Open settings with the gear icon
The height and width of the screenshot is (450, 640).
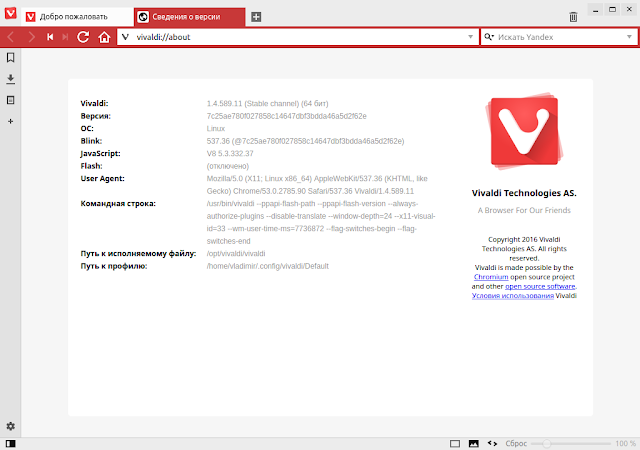pyautogui.click(x=11, y=426)
